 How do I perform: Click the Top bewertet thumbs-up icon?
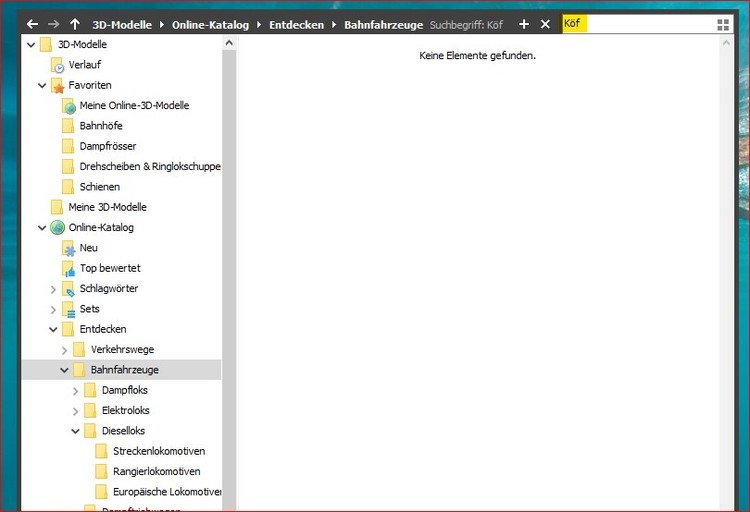point(68,268)
